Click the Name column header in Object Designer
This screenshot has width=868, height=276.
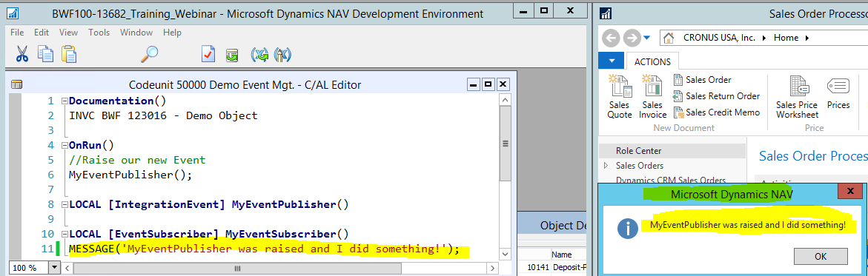click(x=561, y=255)
